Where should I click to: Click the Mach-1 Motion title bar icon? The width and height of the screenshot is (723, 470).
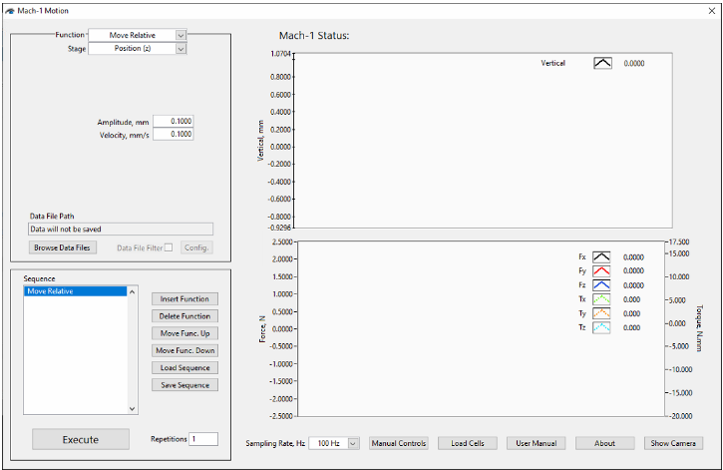(x=10, y=11)
